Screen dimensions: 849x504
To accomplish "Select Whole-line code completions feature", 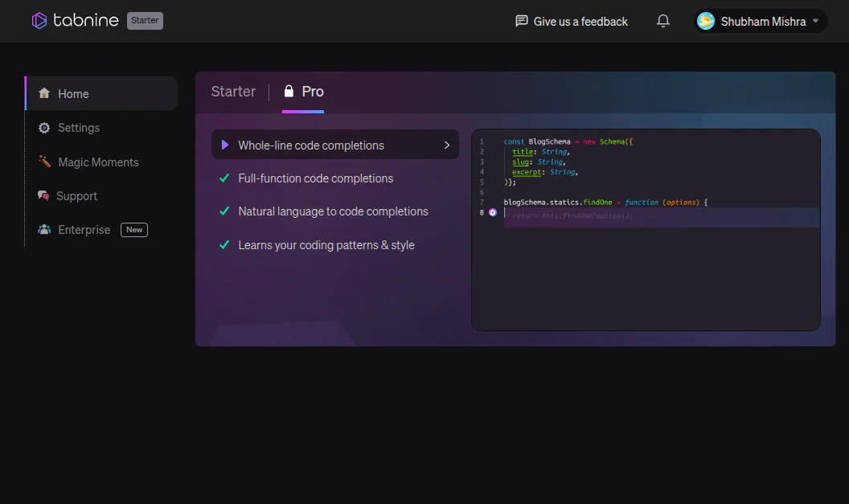I will (335, 145).
